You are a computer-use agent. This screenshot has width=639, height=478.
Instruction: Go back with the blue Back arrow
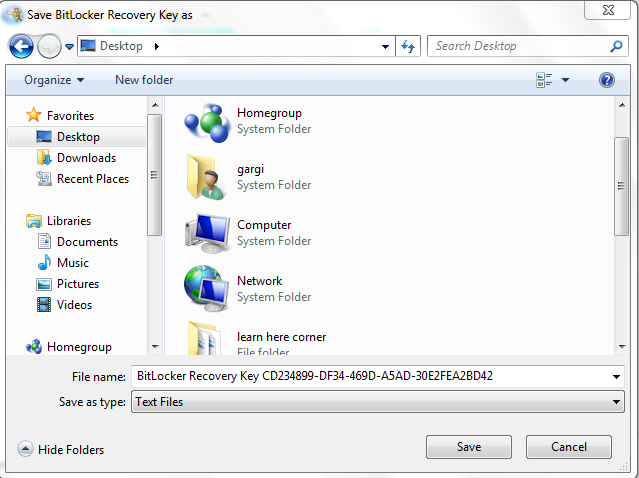click(21, 46)
